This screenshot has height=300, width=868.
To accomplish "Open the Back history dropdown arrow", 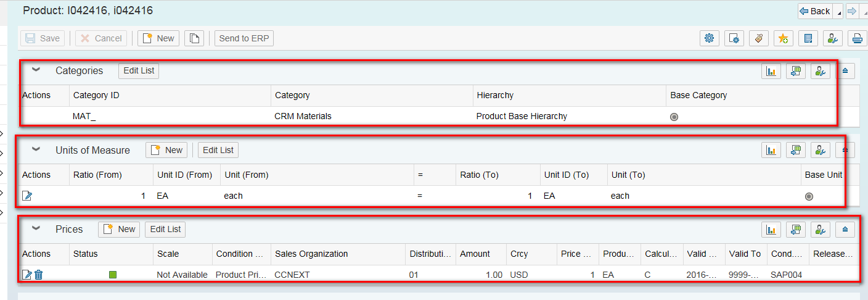I will click(838, 11).
